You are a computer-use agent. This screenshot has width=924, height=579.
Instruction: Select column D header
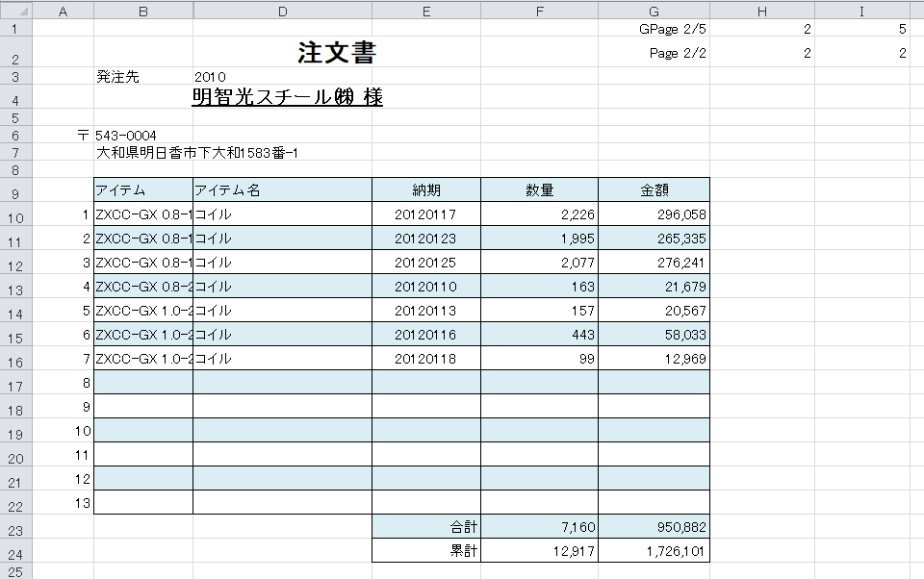[282, 12]
